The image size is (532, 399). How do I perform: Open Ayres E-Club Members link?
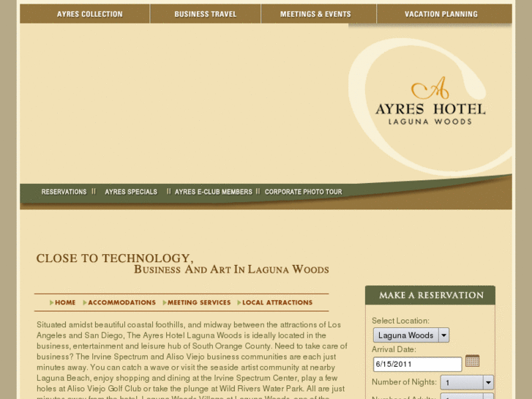pos(214,192)
